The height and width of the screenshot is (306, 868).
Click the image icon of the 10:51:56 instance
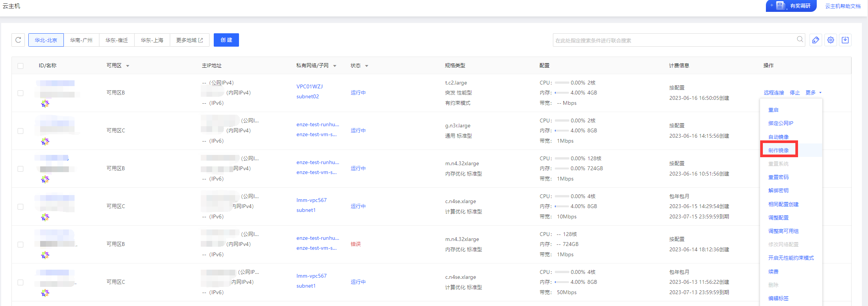(45, 179)
